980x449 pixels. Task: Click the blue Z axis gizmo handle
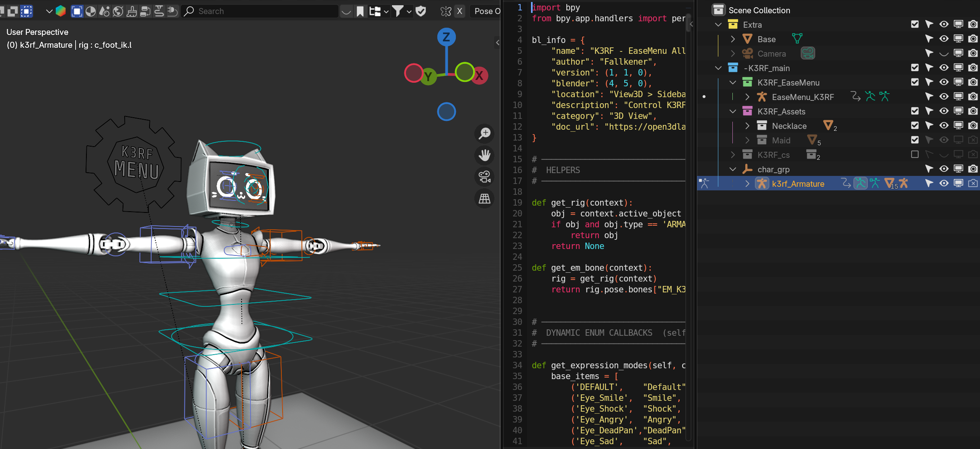[x=446, y=37]
